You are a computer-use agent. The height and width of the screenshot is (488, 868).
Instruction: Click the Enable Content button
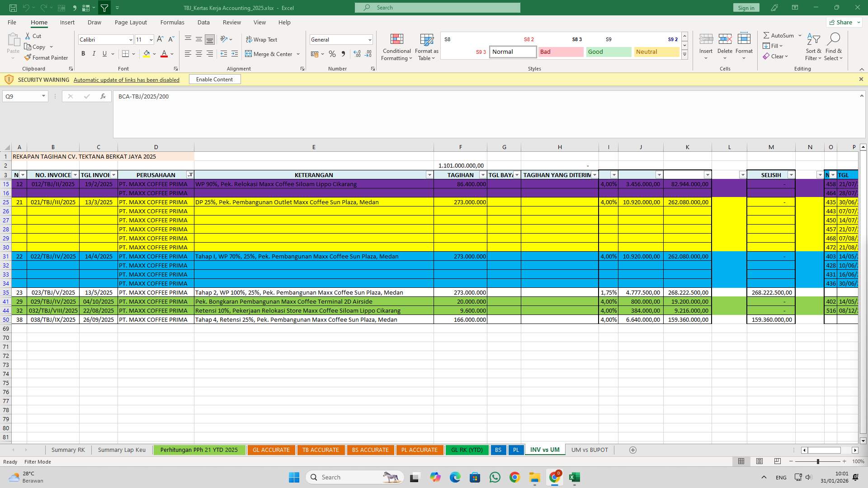pyautogui.click(x=215, y=79)
